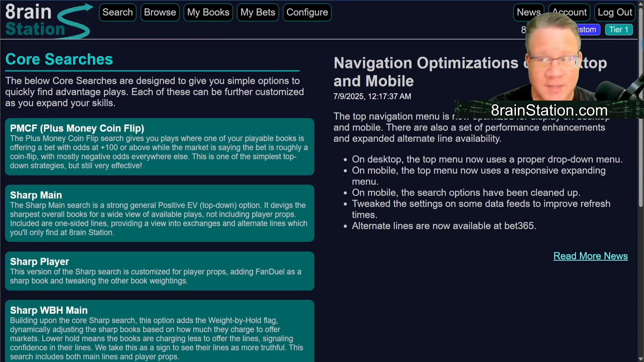
Task: Click the blue Custom badge
Action: click(x=590, y=29)
